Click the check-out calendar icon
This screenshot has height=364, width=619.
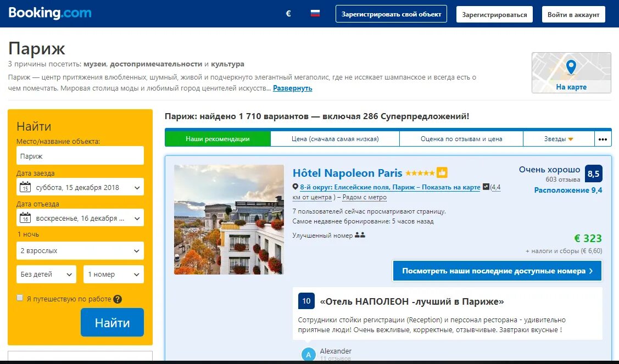pyautogui.click(x=25, y=217)
